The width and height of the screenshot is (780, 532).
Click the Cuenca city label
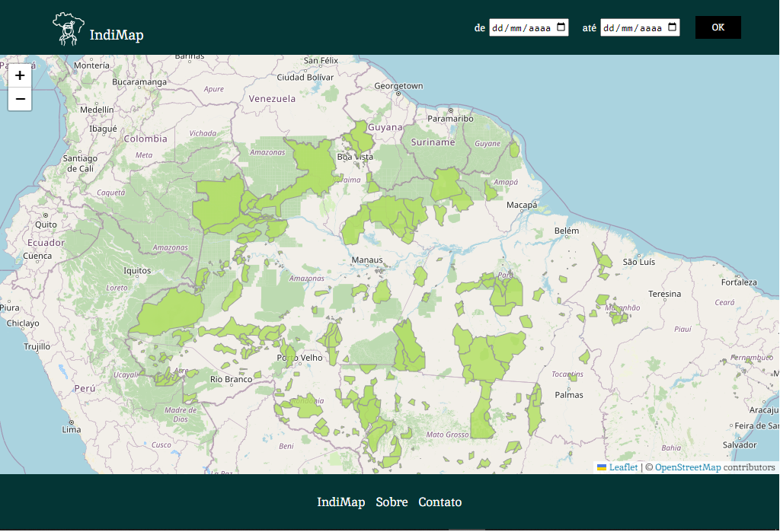[37, 256]
